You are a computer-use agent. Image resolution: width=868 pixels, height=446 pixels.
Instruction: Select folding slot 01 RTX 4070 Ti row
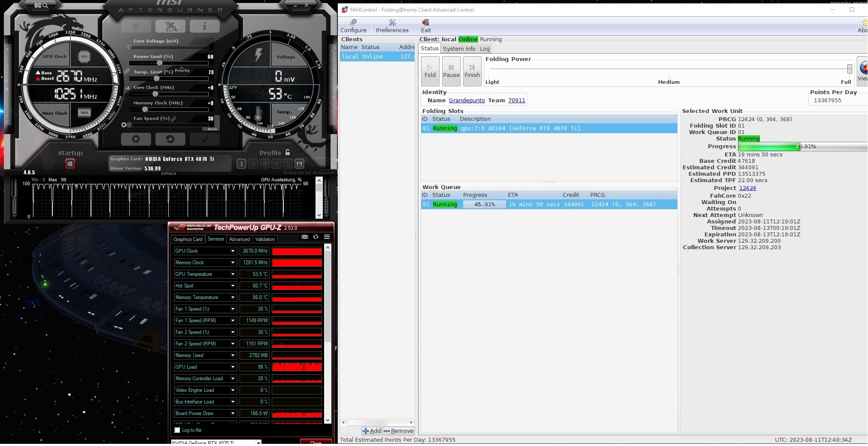click(x=549, y=128)
